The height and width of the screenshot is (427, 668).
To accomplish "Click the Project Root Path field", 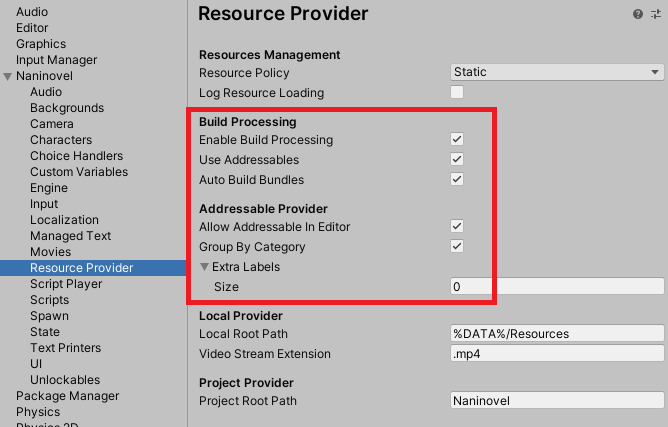I will [557, 401].
